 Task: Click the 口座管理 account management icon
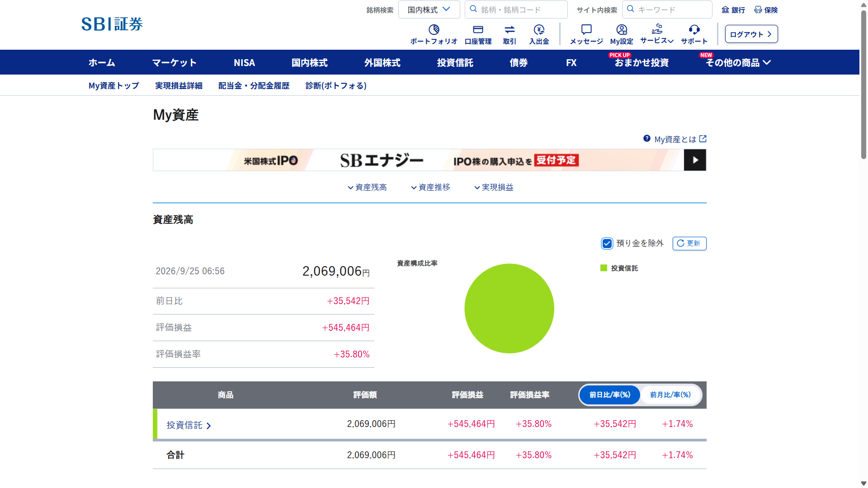pos(478,30)
